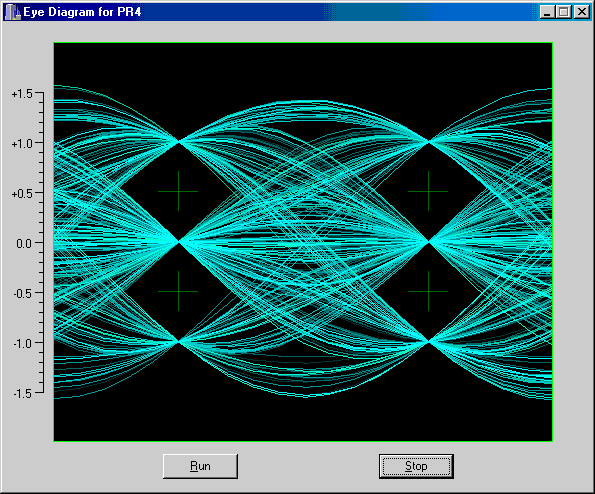Click the +1.0 axis label
Screen dimensions: 595x494
[22, 144]
